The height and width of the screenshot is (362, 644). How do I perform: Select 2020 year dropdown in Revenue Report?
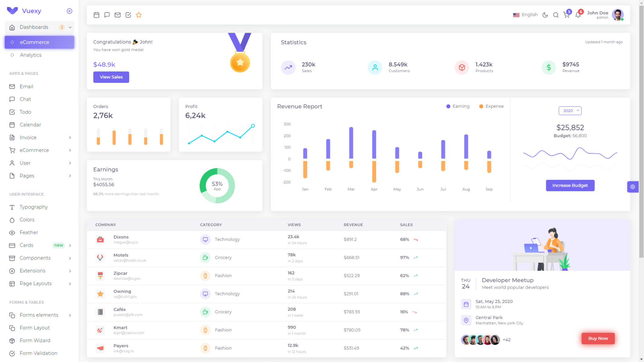(x=570, y=110)
